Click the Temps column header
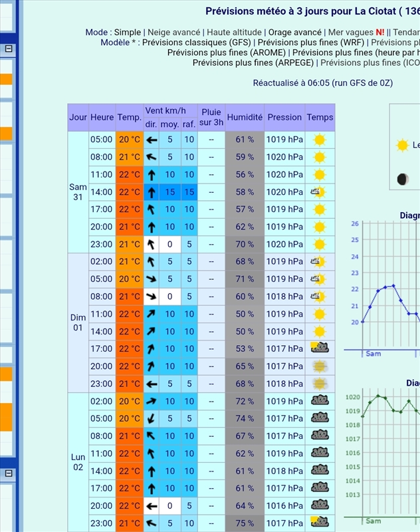 click(x=320, y=118)
